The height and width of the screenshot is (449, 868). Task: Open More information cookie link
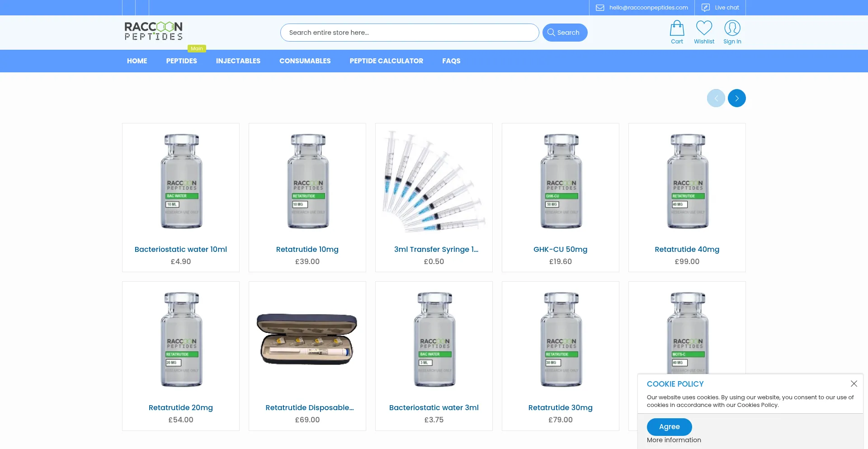coord(674,440)
